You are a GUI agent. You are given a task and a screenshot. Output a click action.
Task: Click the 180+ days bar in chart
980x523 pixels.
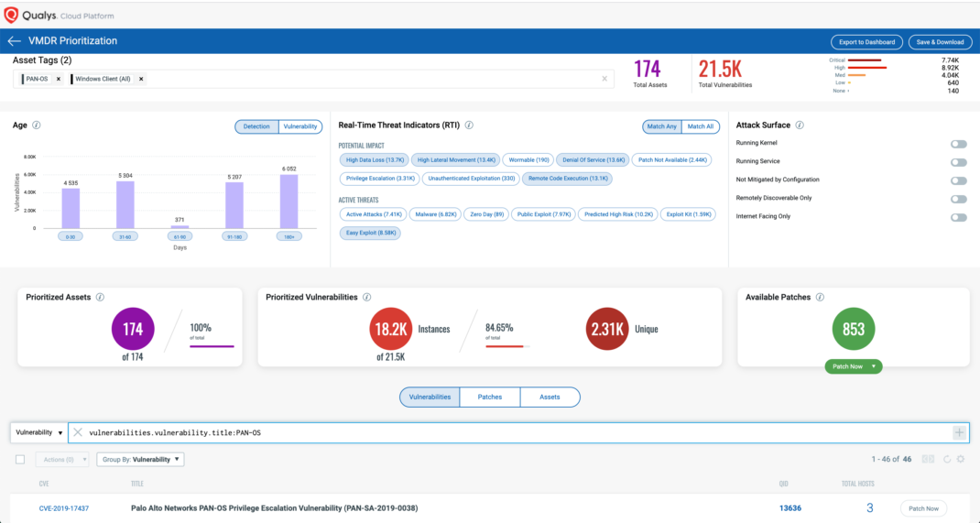click(x=289, y=202)
